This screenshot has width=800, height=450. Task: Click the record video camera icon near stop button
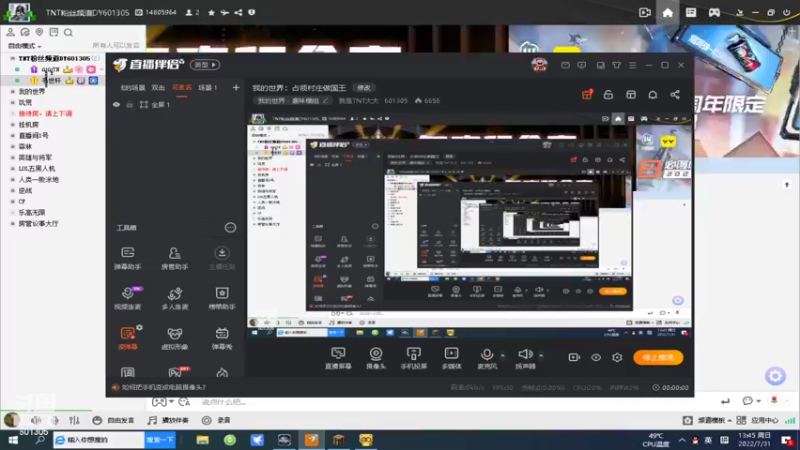point(574,357)
